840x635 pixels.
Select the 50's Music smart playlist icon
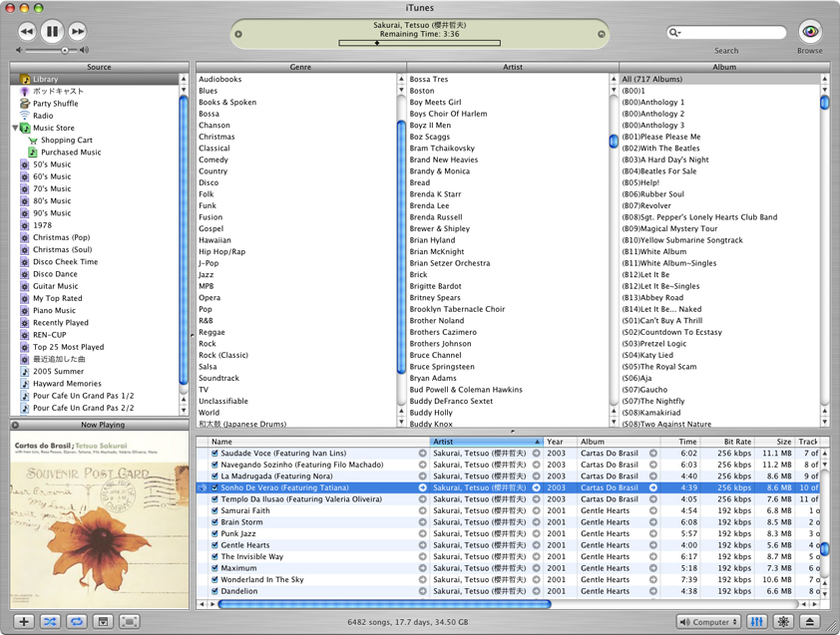coord(25,164)
